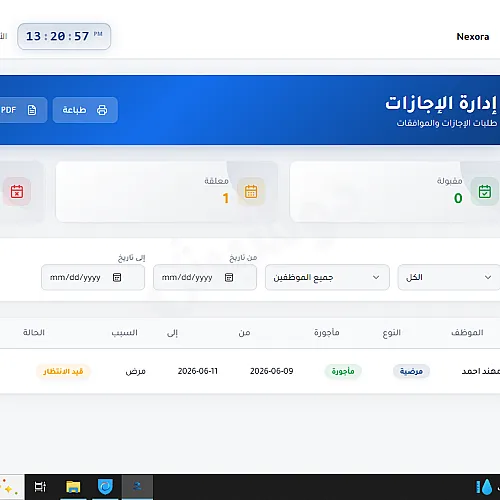
Task: Open the الكل status filter dropdown
Action: (449, 277)
